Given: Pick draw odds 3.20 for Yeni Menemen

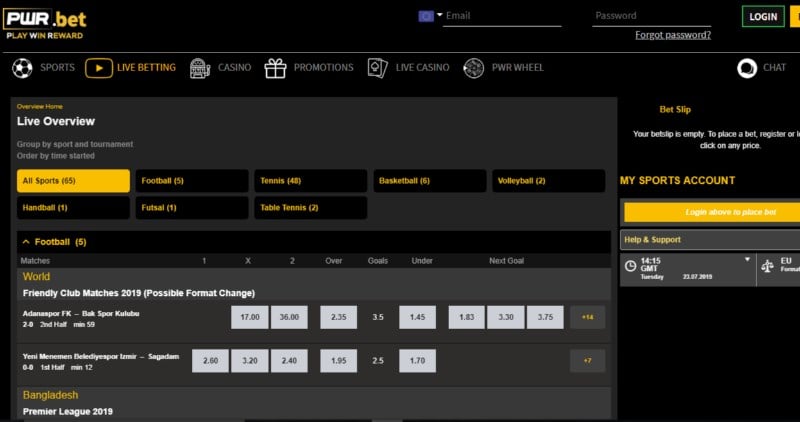Looking at the screenshot, I should 249,361.
